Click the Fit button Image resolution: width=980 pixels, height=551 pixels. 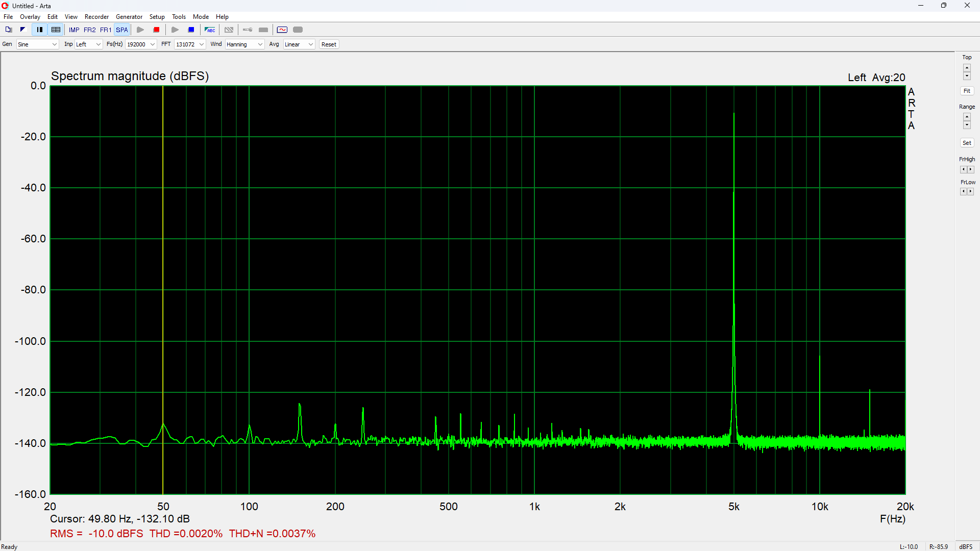tap(967, 91)
